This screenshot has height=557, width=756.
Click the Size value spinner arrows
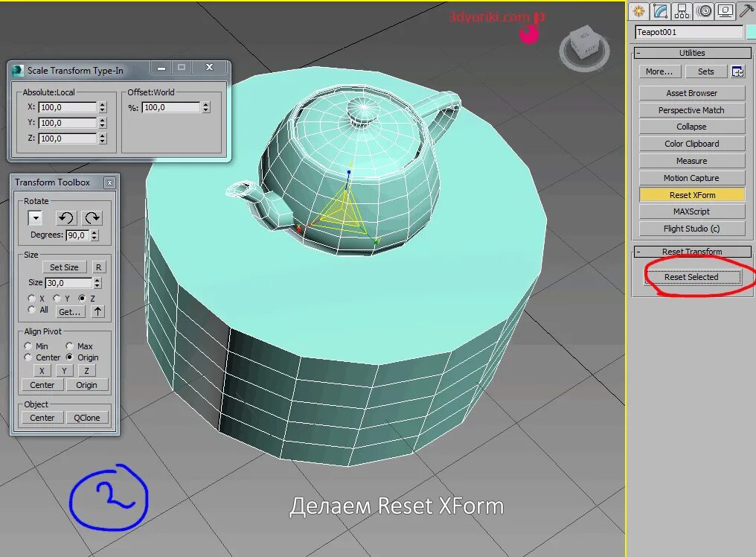coord(97,283)
